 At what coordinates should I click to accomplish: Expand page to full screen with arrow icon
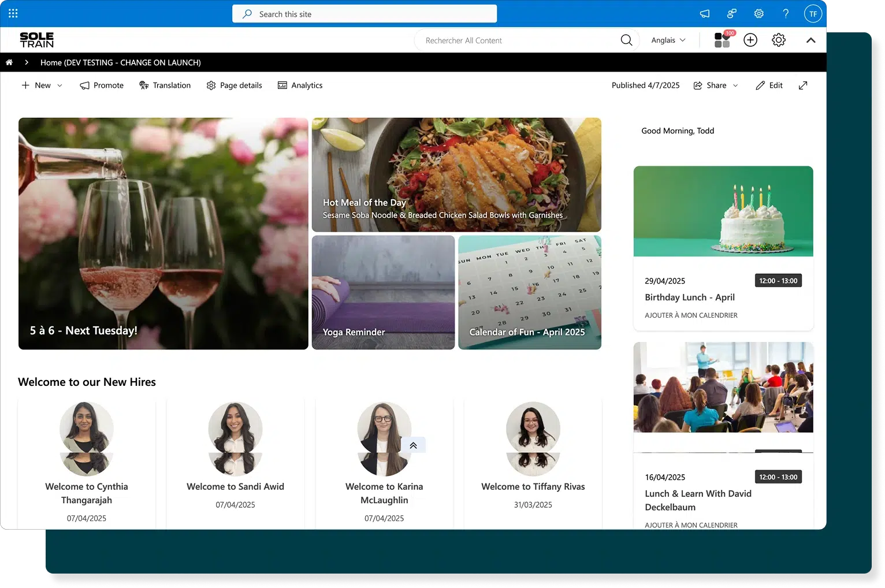803,85
